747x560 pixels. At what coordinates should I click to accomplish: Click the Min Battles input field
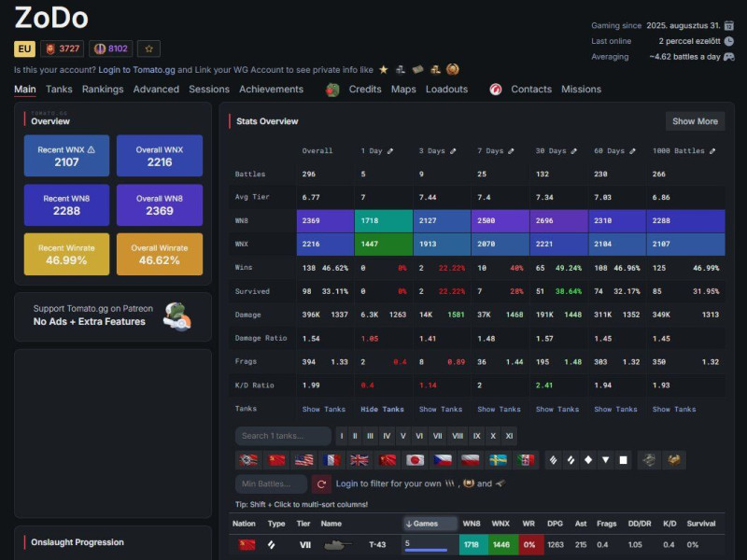pos(271,483)
